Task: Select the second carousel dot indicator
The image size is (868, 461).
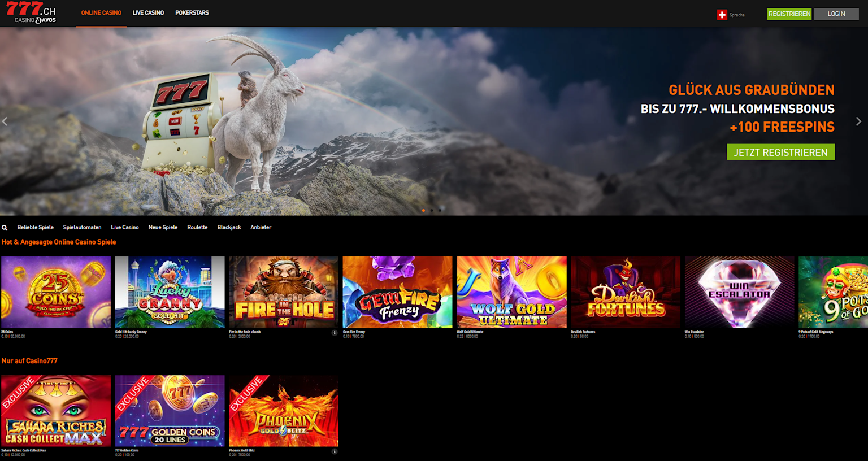Action: point(432,211)
